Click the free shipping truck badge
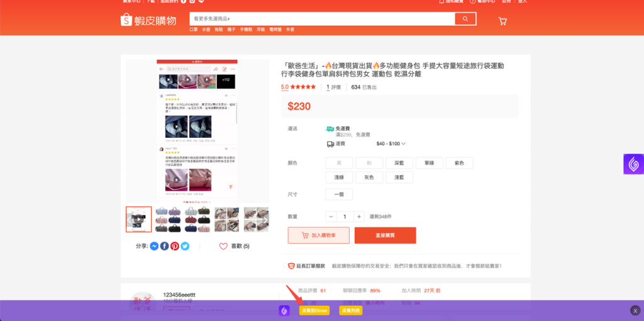Image resolution: width=644 pixels, height=321 pixels. point(330,129)
